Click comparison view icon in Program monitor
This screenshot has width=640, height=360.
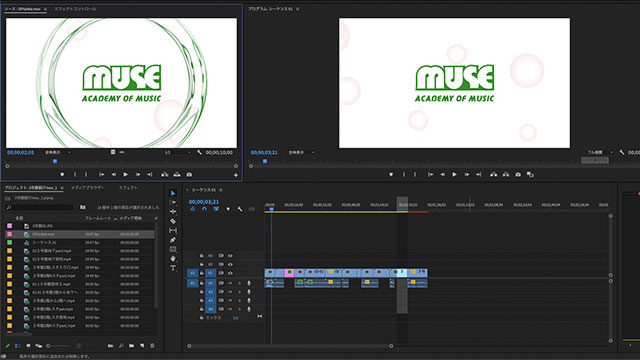point(530,175)
